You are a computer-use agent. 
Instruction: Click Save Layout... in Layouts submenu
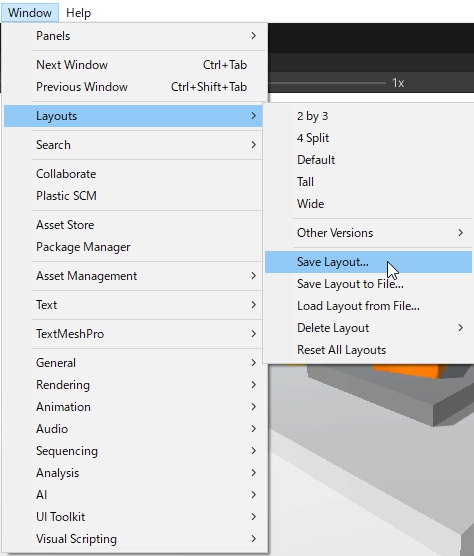pos(368,262)
